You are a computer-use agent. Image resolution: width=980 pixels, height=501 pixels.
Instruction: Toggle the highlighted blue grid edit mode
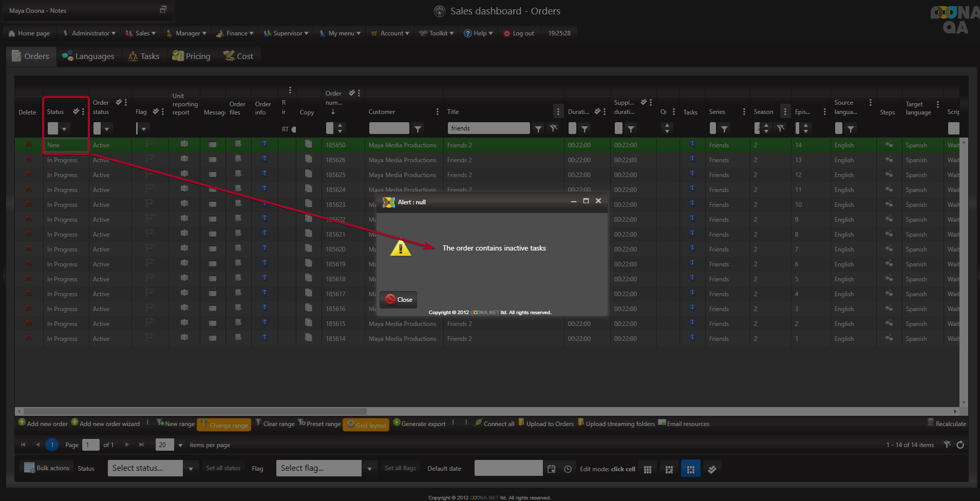click(690, 469)
